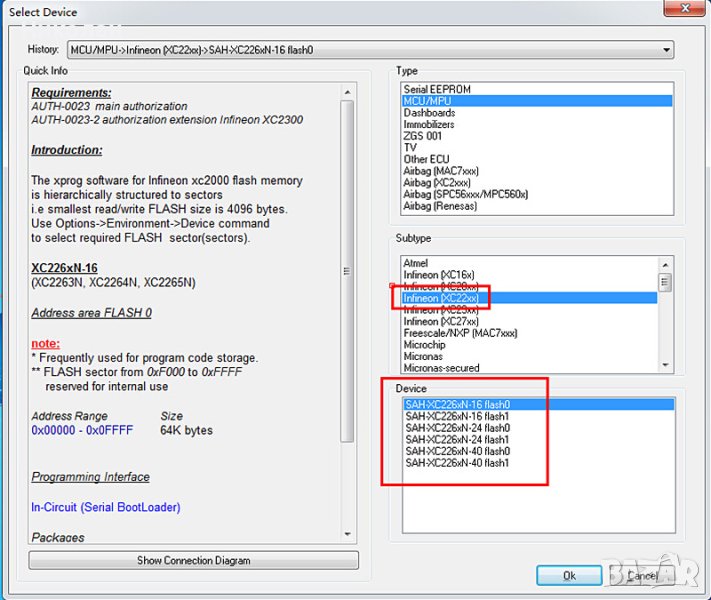This screenshot has width=711, height=600.
Task: Click Show Connection Diagram button
Action: point(193,561)
